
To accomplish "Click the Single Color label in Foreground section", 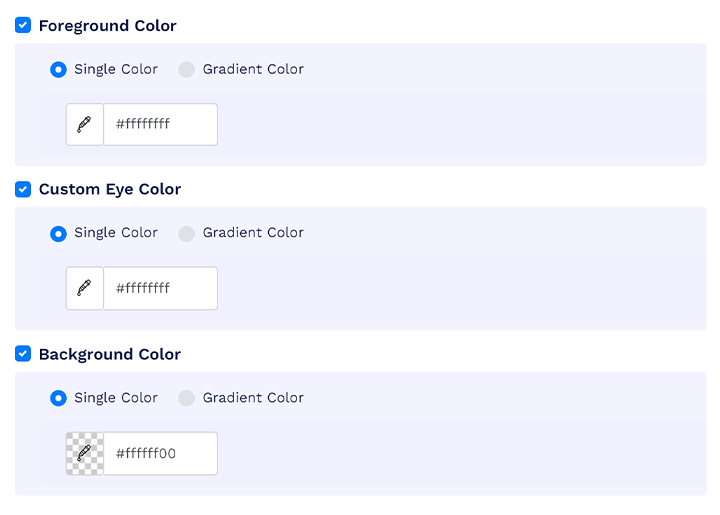I will 116,69.
